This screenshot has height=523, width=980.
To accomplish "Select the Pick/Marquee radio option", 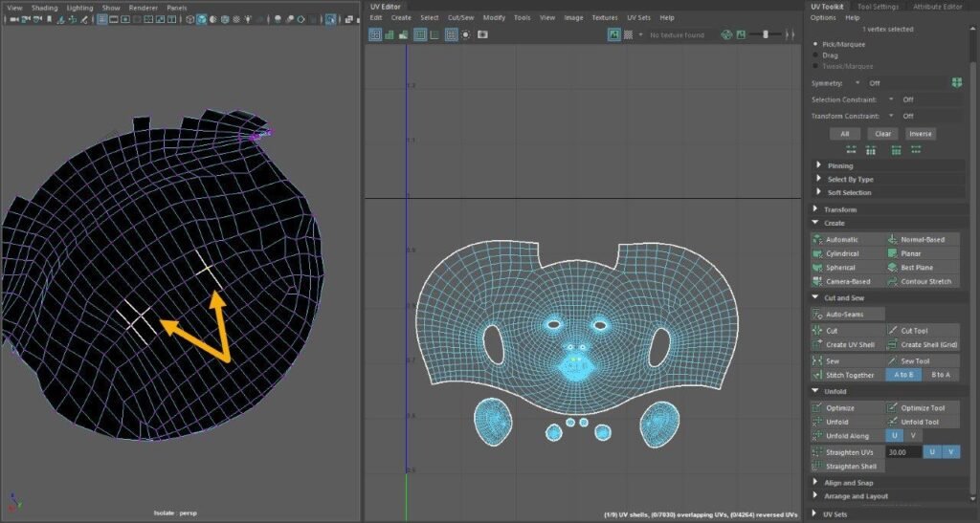I will click(x=815, y=44).
